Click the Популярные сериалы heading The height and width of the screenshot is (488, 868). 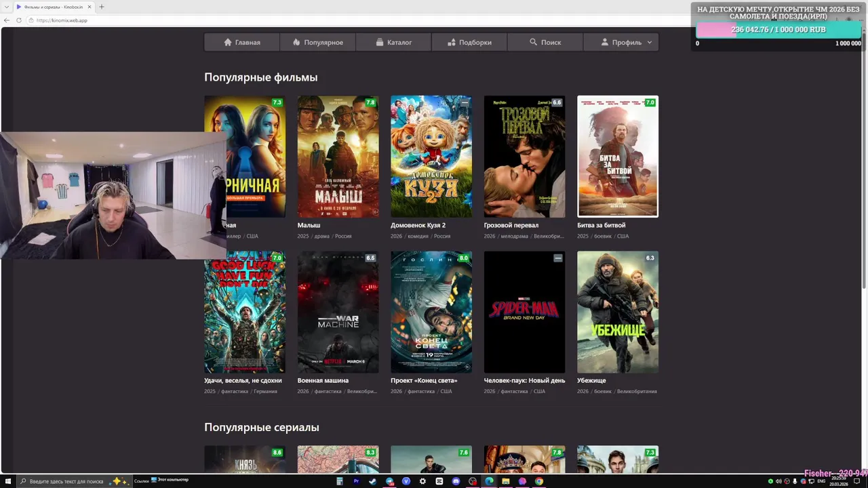[x=262, y=428]
